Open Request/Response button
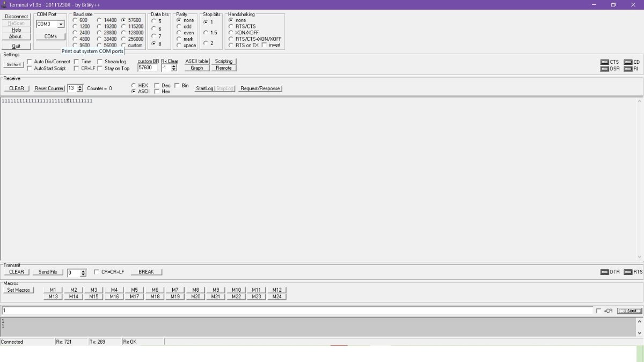Image resolution: width=644 pixels, height=362 pixels. coord(260,88)
